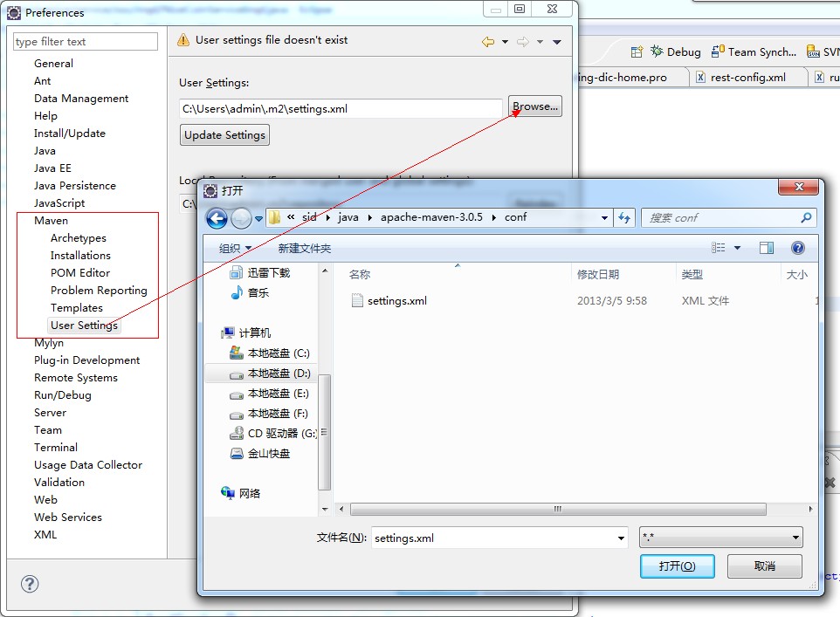Open 本地磁盘 (C:) drive
Viewport: 840px width, 617px height.
point(270,353)
